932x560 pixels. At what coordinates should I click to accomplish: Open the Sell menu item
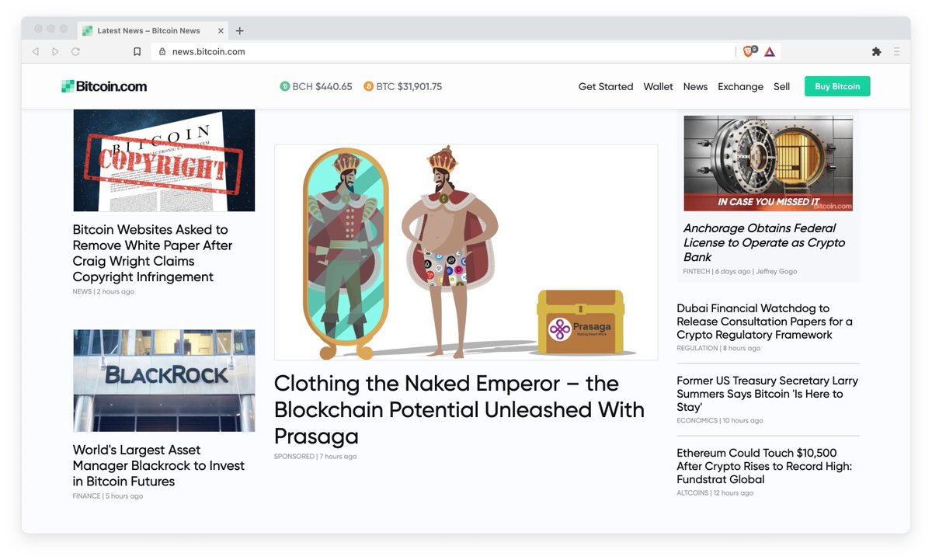click(781, 86)
